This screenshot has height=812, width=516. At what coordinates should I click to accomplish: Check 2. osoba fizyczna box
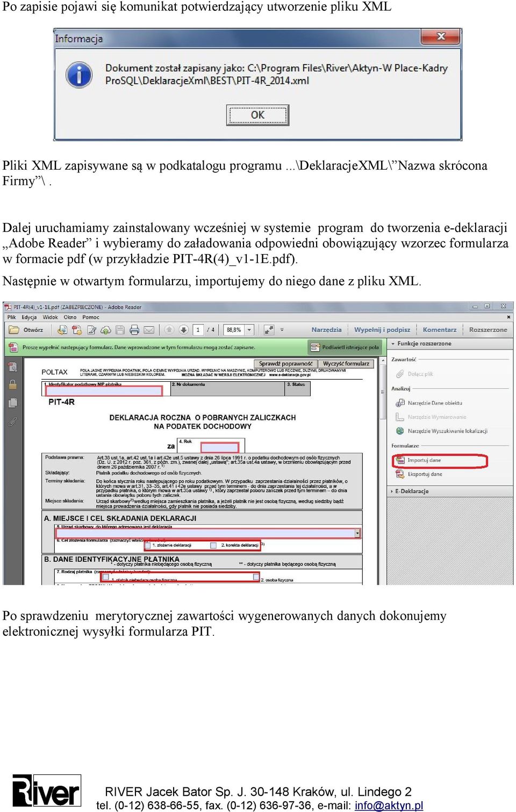point(256,577)
